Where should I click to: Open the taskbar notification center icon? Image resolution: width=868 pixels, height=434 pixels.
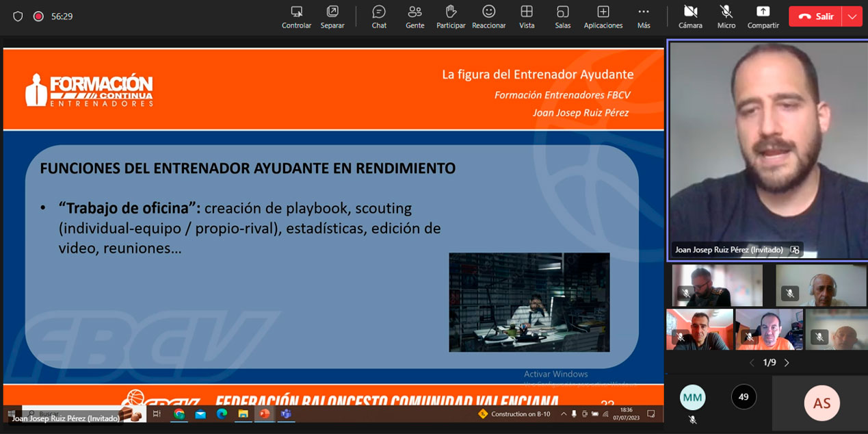click(x=651, y=413)
